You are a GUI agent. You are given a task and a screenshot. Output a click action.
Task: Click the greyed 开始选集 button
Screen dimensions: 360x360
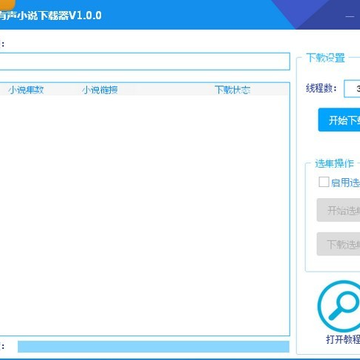pyautogui.click(x=338, y=210)
